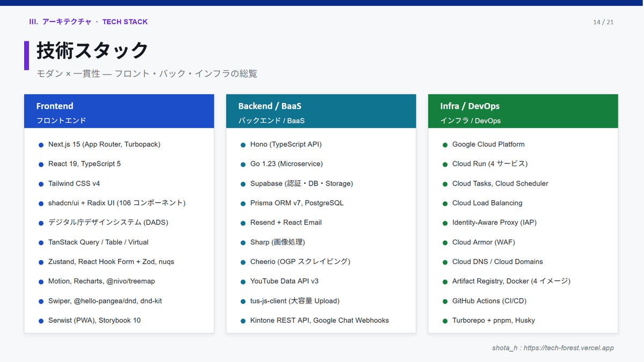Click the blue bullet beside Tailwind CSS v4
The width and height of the screenshot is (644, 362).
pos(41,184)
